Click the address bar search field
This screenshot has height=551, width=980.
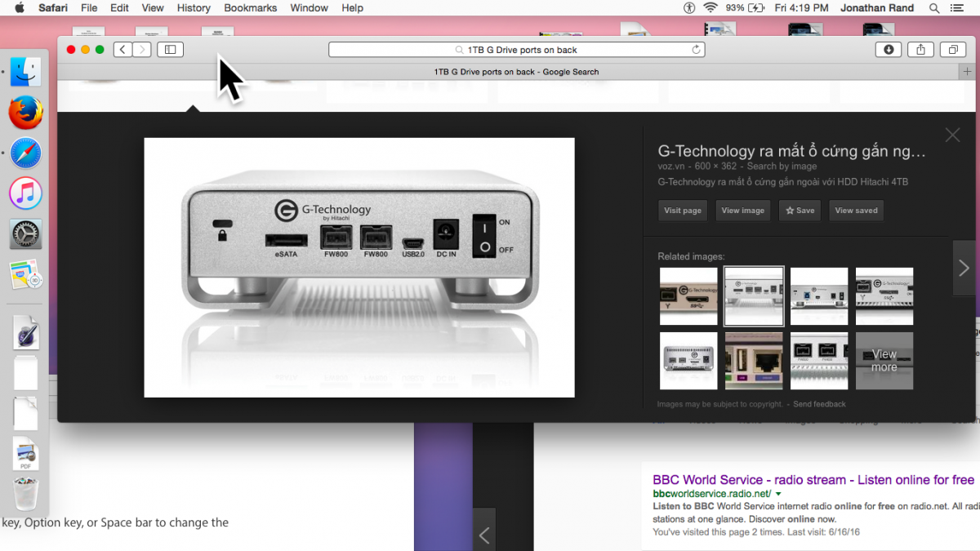click(517, 50)
